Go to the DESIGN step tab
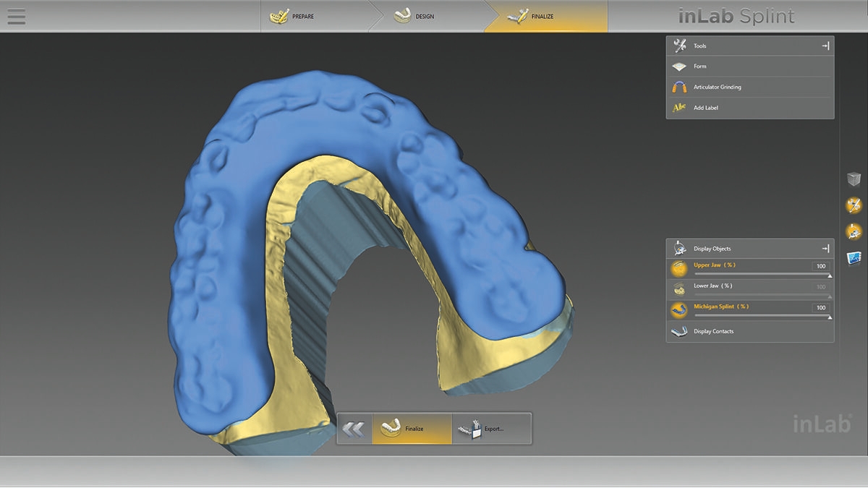The image size is (868, 488). tap(427, 16)
